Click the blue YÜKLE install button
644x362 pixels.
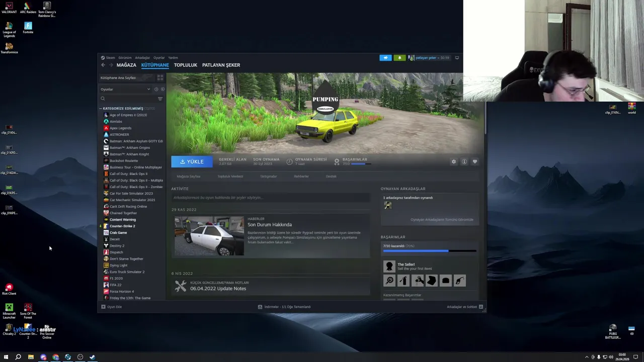192,161
